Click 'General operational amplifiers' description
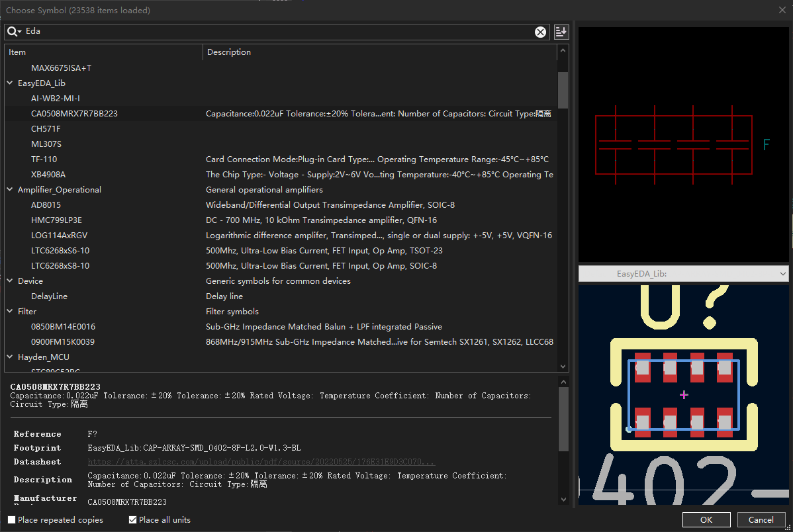 click(264, 190)
